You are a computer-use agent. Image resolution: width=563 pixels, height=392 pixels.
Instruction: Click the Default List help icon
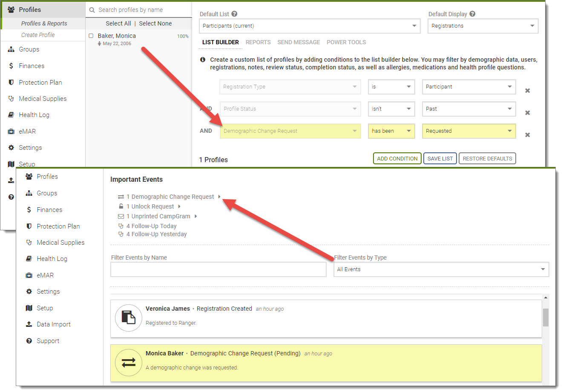pos(234,14)
